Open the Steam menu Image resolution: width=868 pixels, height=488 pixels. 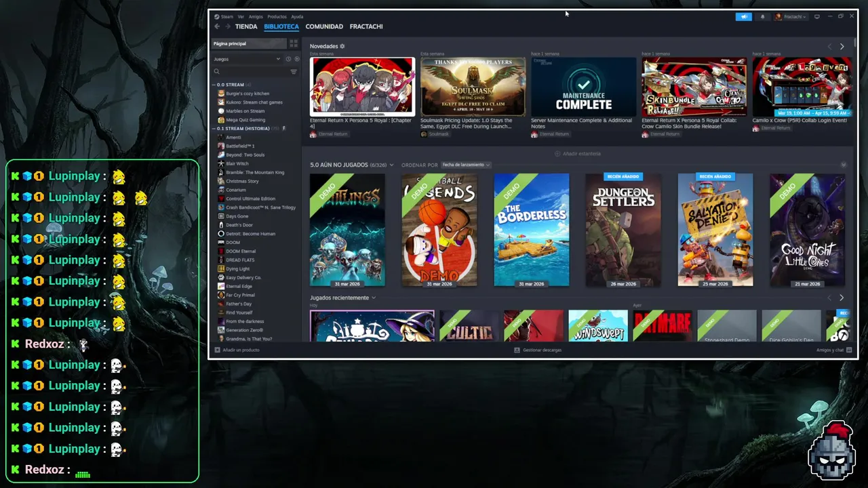tap(227, 16)
